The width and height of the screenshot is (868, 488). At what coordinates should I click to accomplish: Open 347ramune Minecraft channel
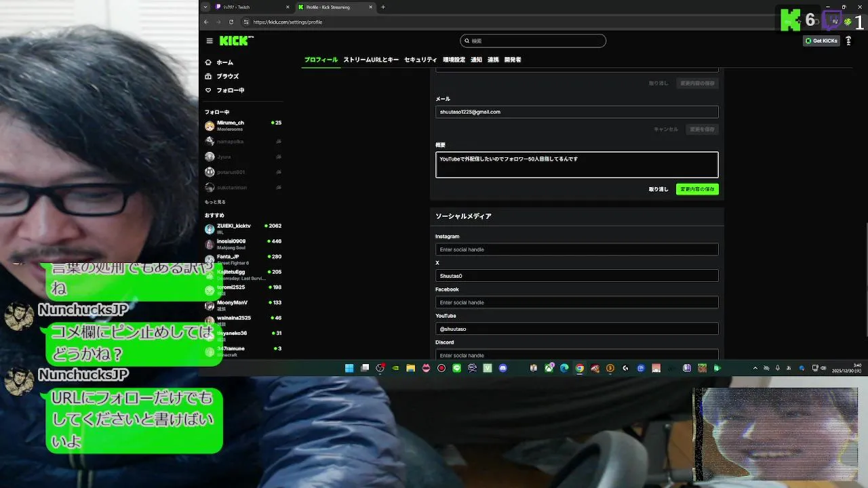pos(243,351)
